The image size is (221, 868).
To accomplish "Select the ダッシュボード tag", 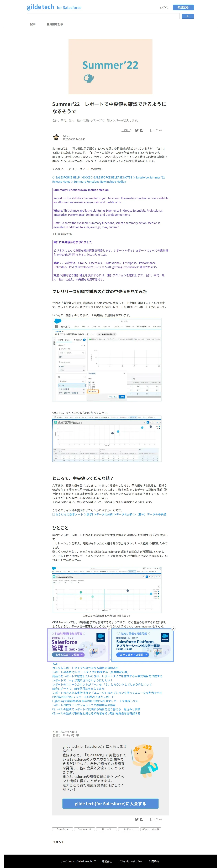I will click(x=151, y=829).
